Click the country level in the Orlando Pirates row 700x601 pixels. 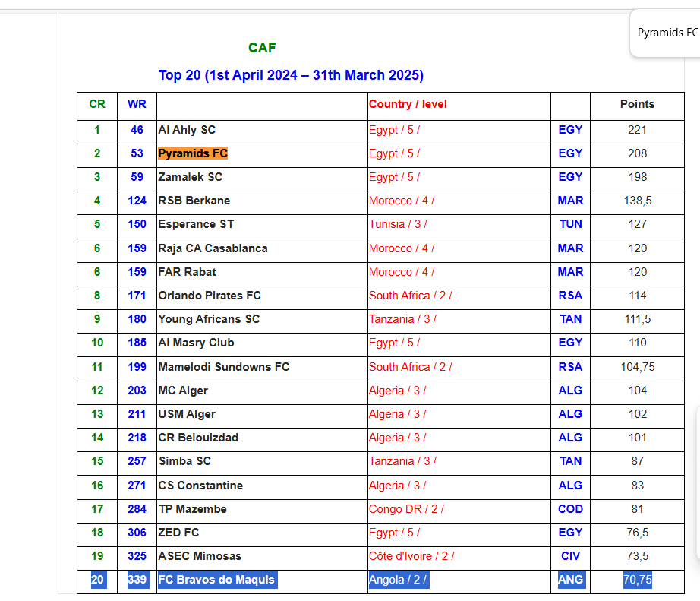point(410,296)
